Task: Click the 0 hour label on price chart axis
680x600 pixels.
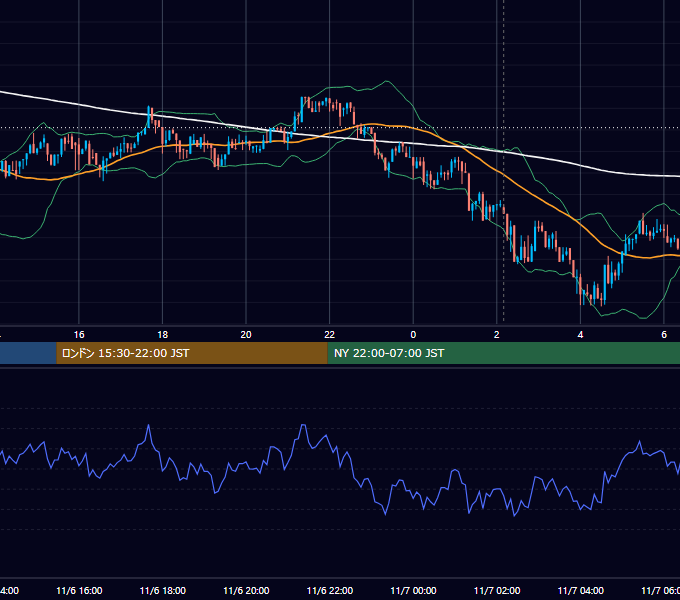Action: point(413,335)
